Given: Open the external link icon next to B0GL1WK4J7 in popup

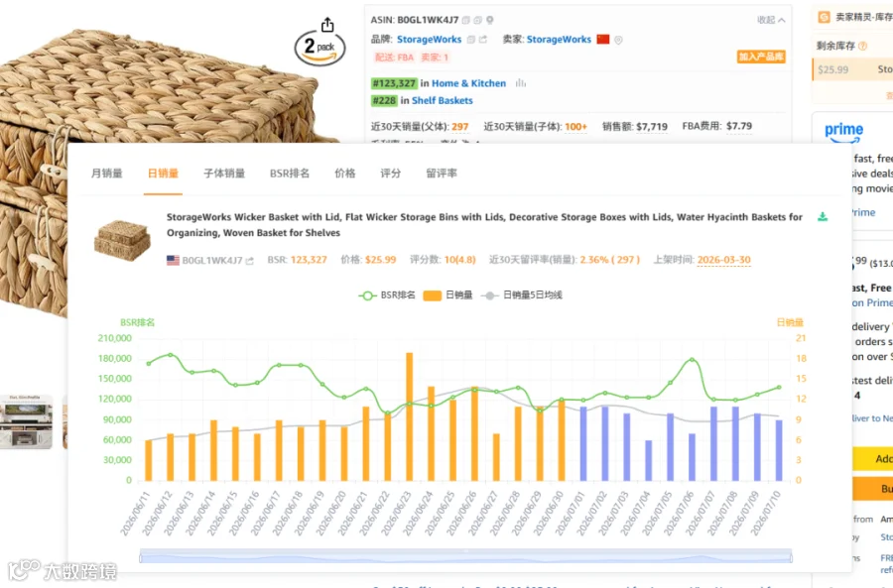Looking at the screenshot, I should pyautogui.click(x=249, y=261).
